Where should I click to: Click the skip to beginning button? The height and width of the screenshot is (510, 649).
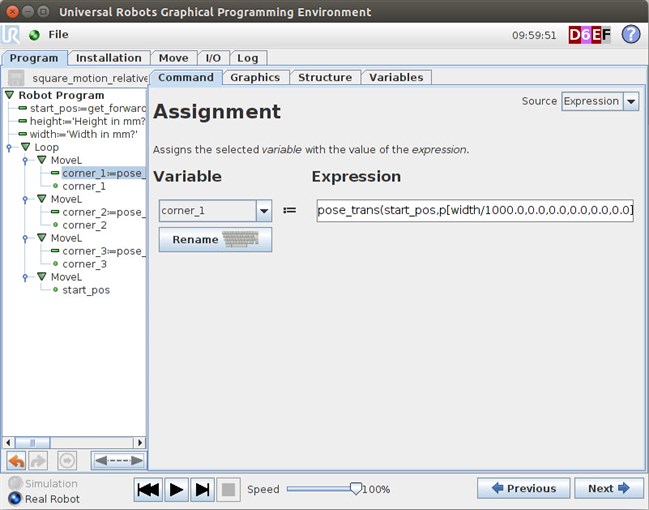tap(148, 489)
